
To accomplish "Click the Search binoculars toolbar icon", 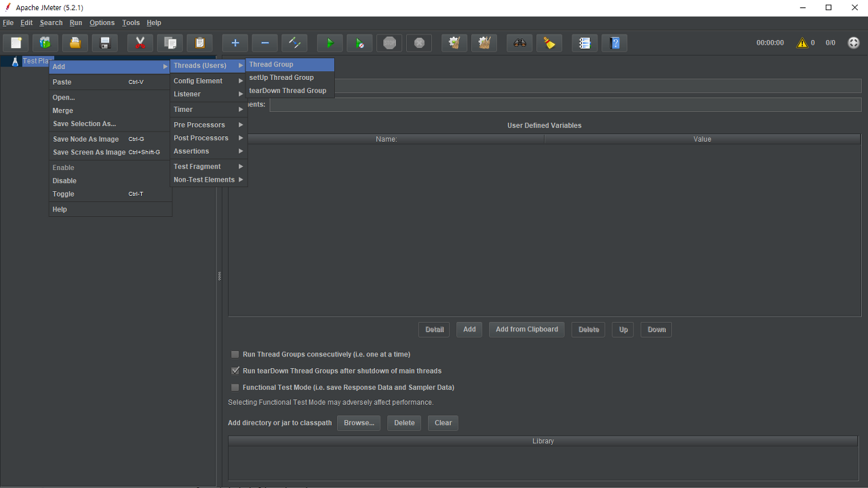I will tap(520, 43).
